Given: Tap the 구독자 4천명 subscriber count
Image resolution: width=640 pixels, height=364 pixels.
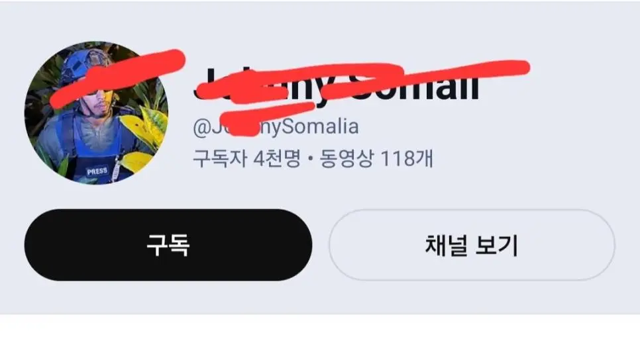Looking at the screenshot, I should tap(246, 158).
